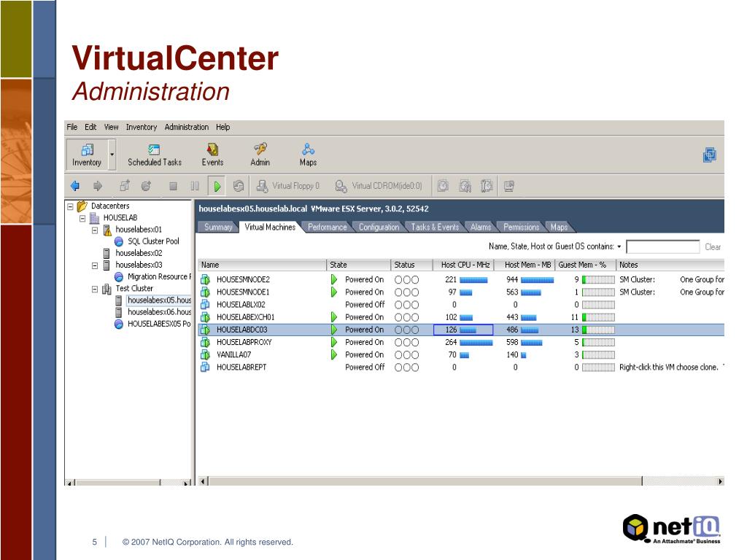Sort by the Host Mem - MB column

pos(525,265)
